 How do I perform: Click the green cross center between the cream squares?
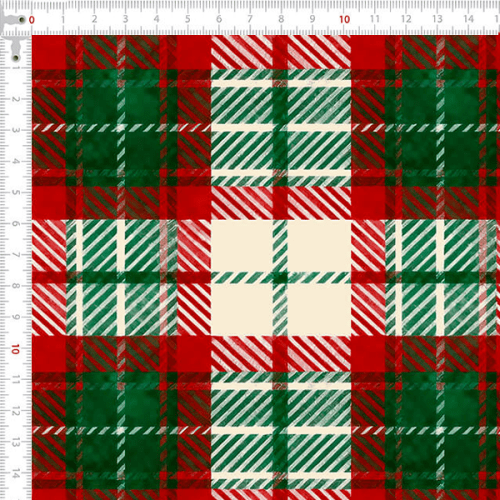(280, 278)
